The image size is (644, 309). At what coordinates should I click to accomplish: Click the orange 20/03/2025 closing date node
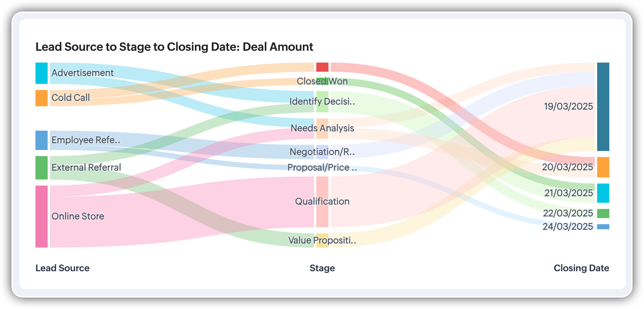coord(603,167)
